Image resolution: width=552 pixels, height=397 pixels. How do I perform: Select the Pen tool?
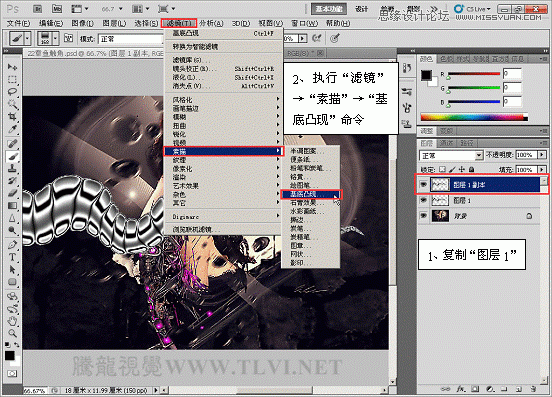[12, 244]
